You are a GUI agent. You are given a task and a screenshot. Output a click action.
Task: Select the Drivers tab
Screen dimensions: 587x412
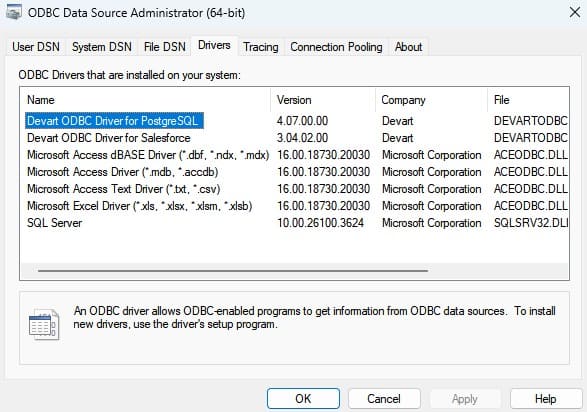(x=214, y=45)
